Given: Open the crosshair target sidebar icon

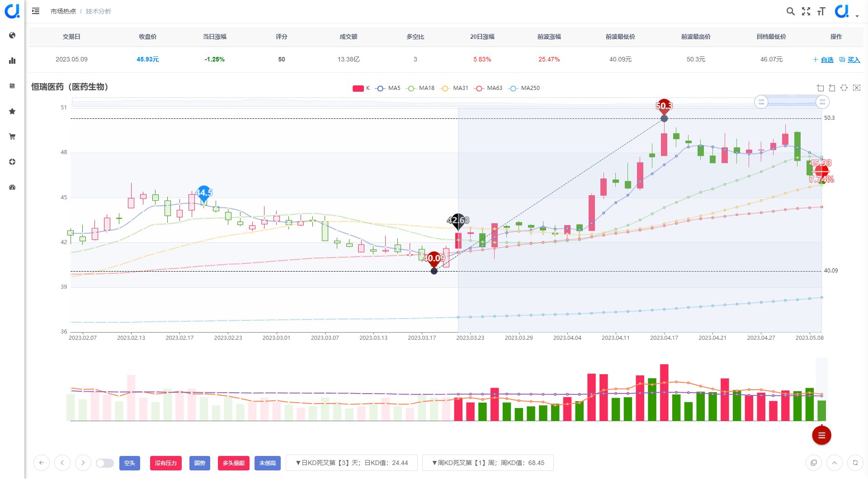Looking at the screenshot, I should (12, 162).
